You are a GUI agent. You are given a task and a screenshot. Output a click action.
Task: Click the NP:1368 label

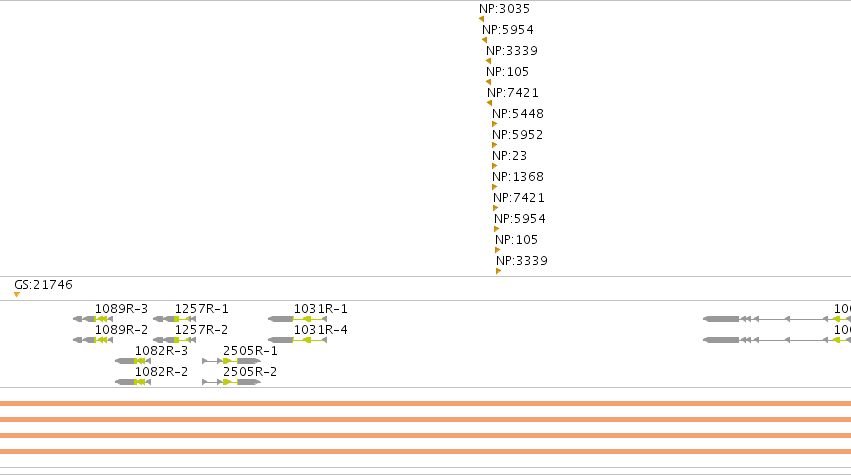pyautogui.click(x=518, y=177)
